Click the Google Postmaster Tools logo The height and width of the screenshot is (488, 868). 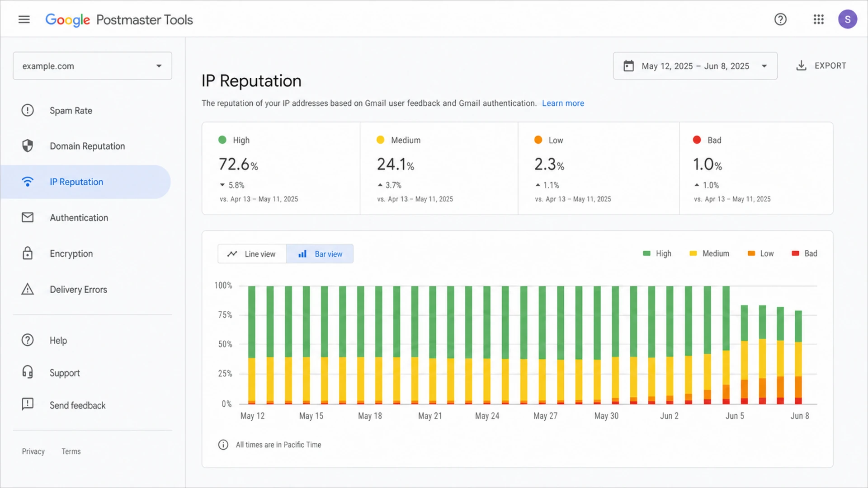coord(119,19)
